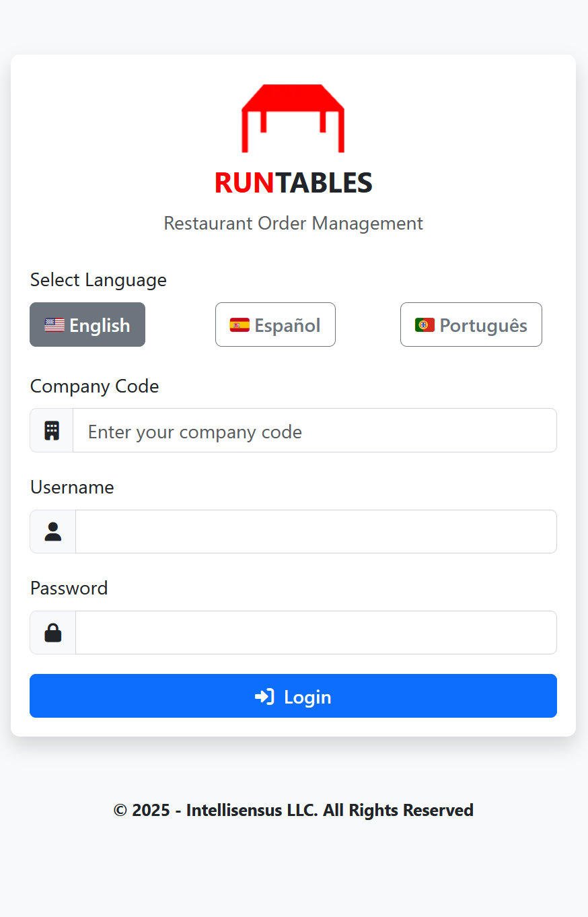Focus the company code input field
Screen dimensions: 588x917
point(314,431)
